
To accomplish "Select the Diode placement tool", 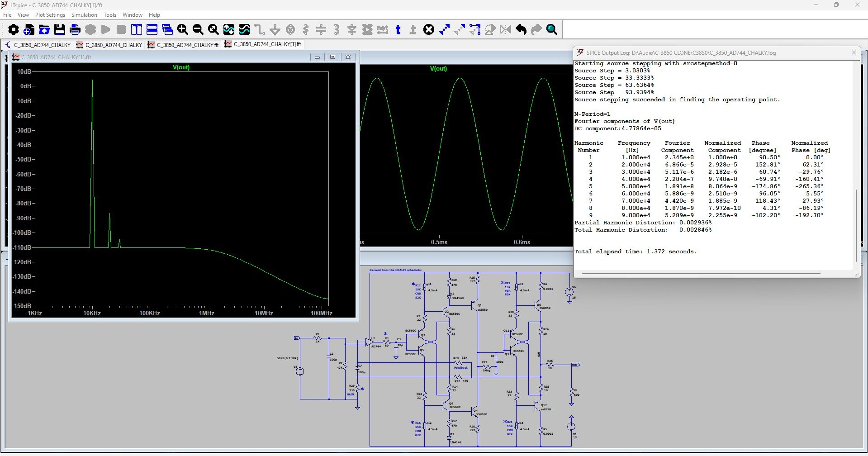I will pyautogui.click(x=352, y=30).
